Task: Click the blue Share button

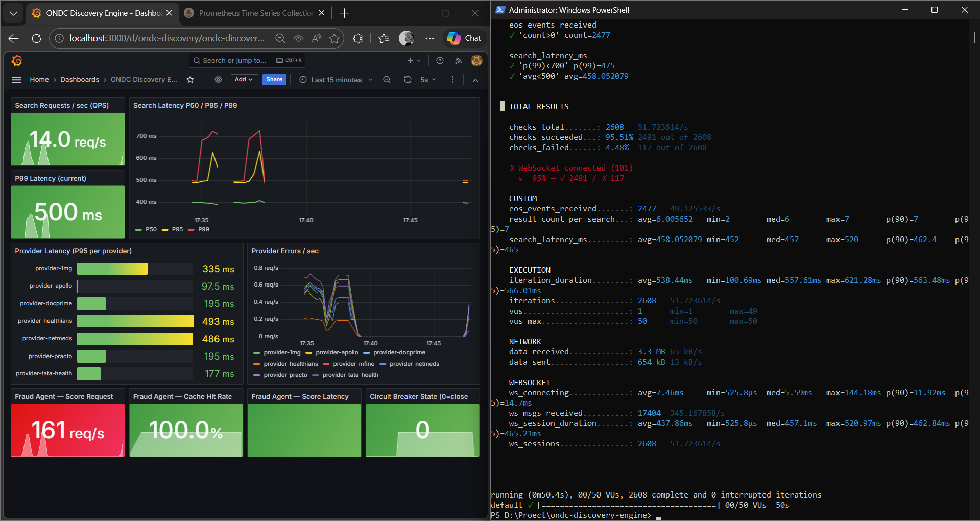Action: (274, 80)
